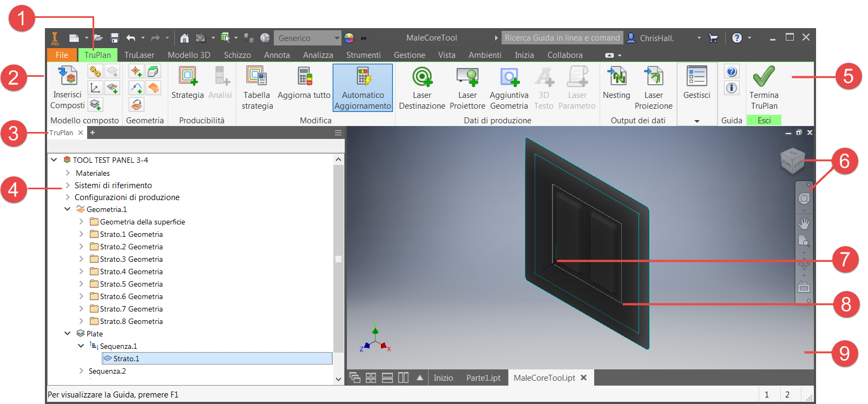Screen dimensions: 868x404
Task: Expand Geometria della superficie folder
Action: [81, 222]
